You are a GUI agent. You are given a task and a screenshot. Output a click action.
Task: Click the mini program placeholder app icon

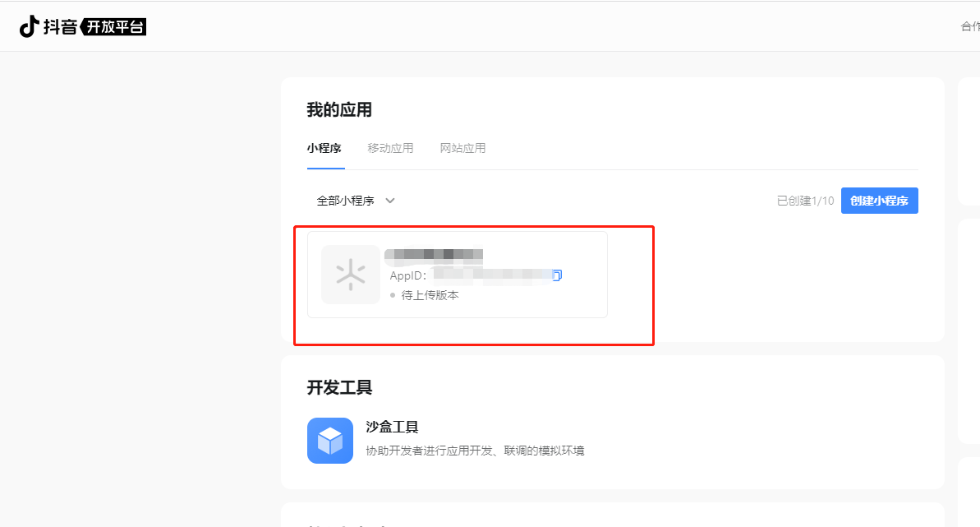coord(351,275)
